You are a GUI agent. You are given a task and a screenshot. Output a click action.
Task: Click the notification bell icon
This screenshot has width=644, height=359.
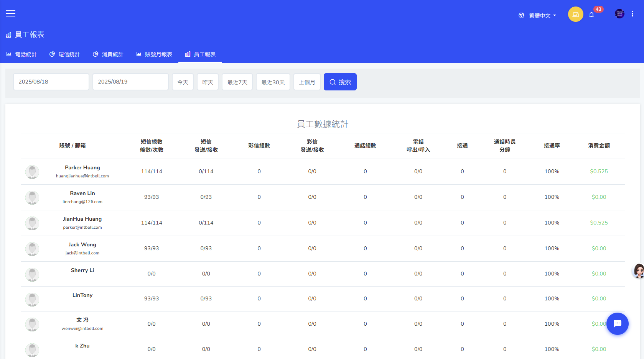[591, 15]
